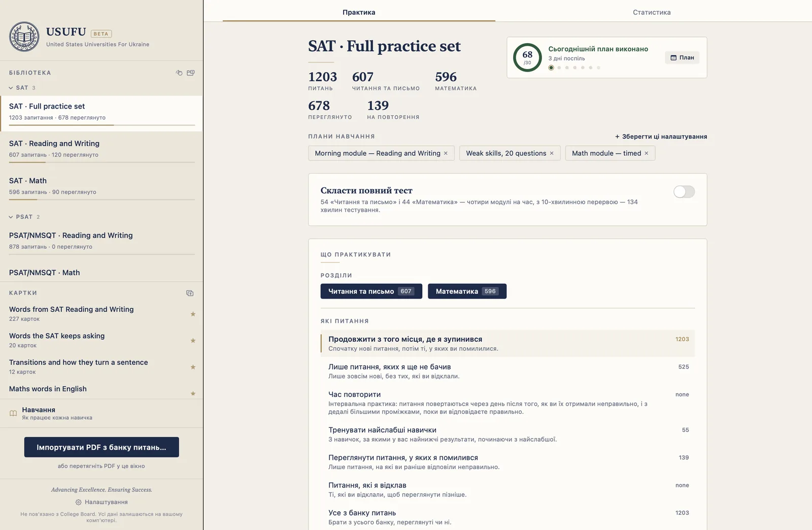Apply the Math module — timed plan
This screenshot has width=812, height=530.
pyautogui.click(x=606, y=153)
